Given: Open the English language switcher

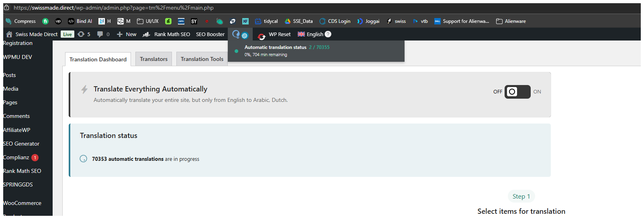Looking at the screenshot, I should coord(310,34).
